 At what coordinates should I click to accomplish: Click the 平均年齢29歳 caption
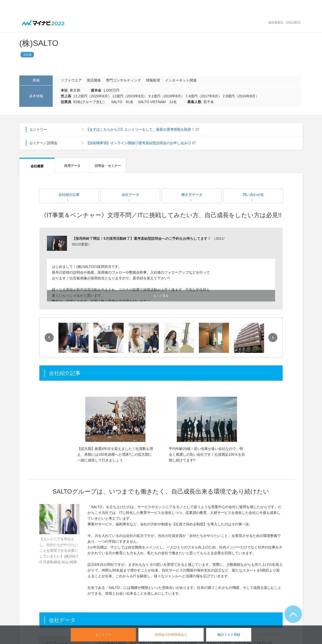207,454
